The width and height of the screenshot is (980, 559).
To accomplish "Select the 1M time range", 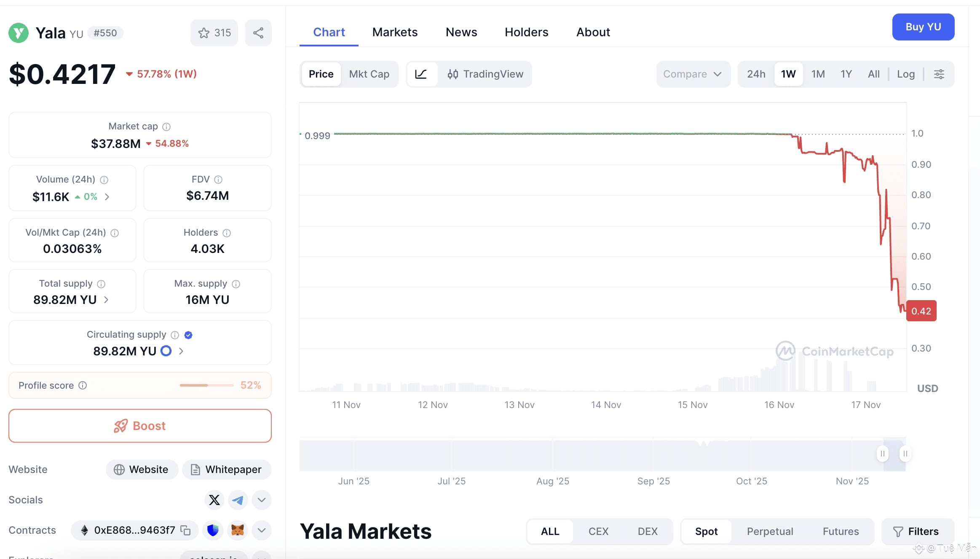I will 818,74.
